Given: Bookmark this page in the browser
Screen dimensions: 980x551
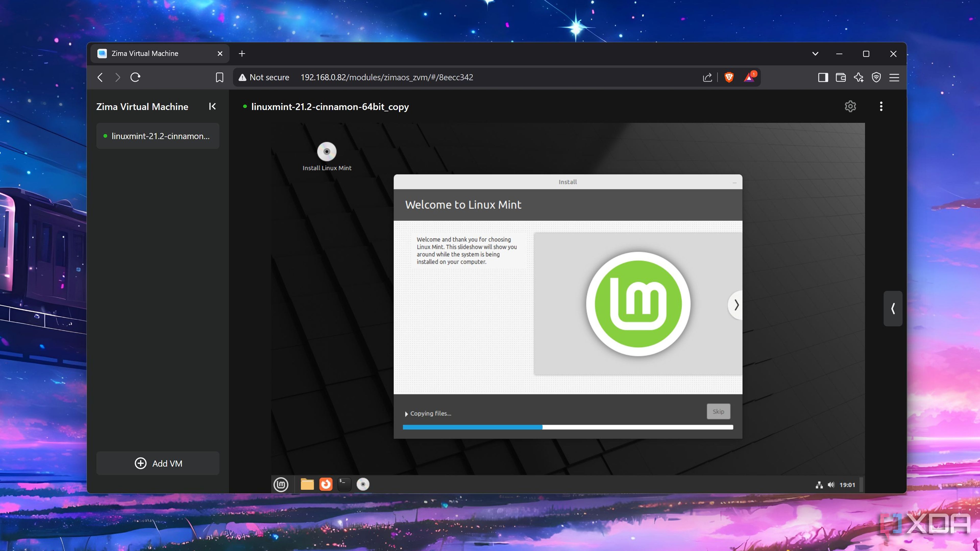Looking at the screenshot, I should click(x=219, y=78).
